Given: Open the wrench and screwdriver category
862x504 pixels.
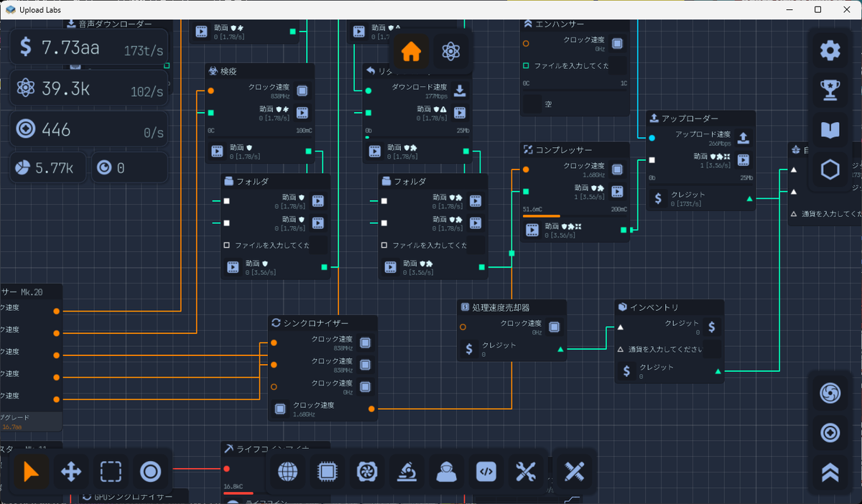Looking at the screenshot, I should pyautogui.click(x=526, y=472).
